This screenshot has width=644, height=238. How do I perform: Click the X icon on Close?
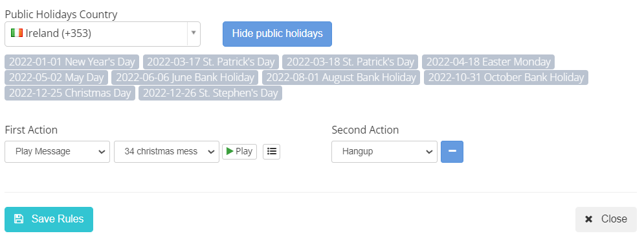point(588,219)
